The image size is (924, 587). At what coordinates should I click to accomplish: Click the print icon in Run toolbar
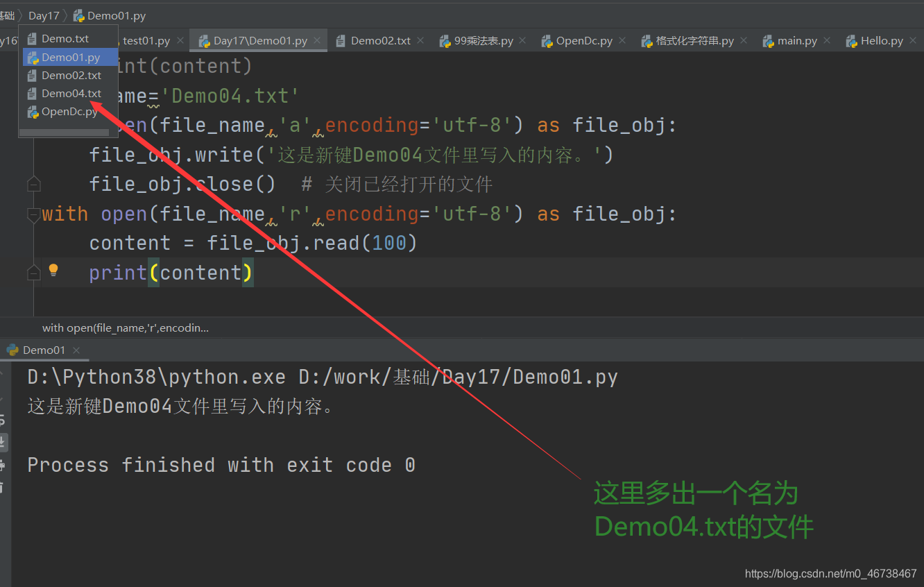[3, 465]
